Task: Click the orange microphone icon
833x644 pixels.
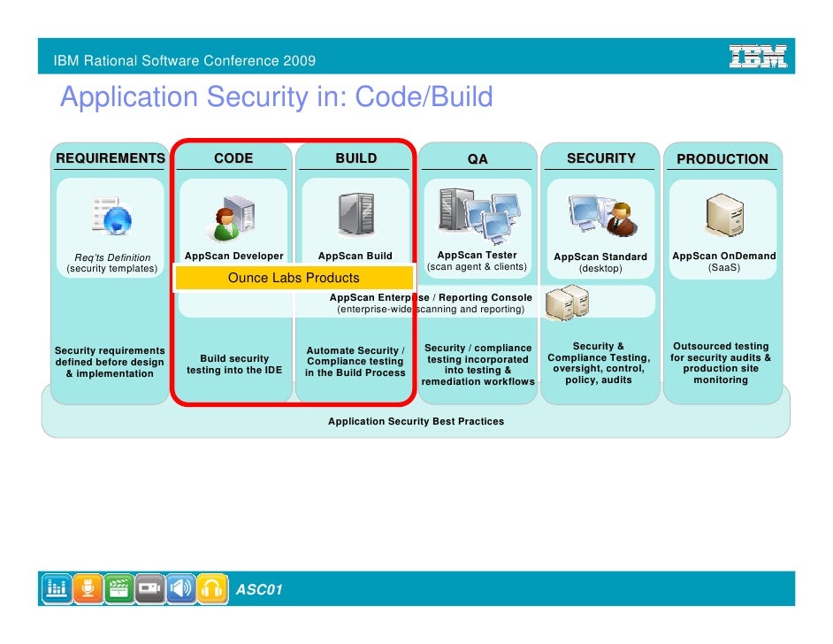Action: click(88, 588)
